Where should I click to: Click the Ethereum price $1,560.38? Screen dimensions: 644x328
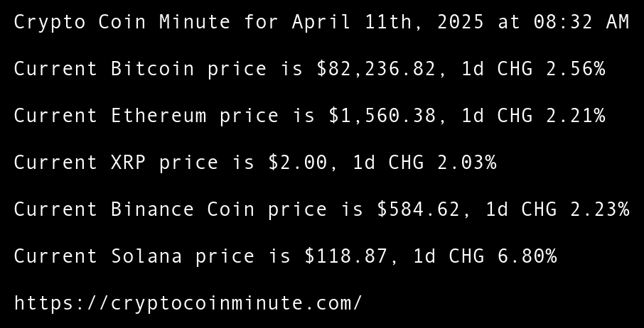point(382,116)
